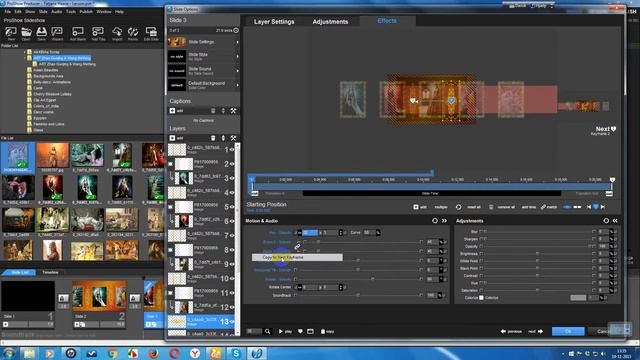Reset the Motion & Audio panel
The height and width of the screenshot is (360, 640).
pos(435,221)
